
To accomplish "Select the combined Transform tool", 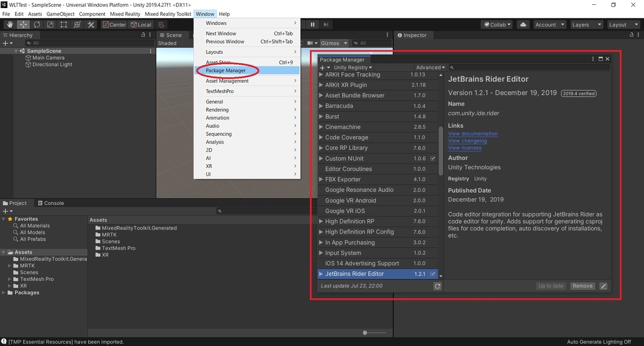I will click(x=77, y=25).
